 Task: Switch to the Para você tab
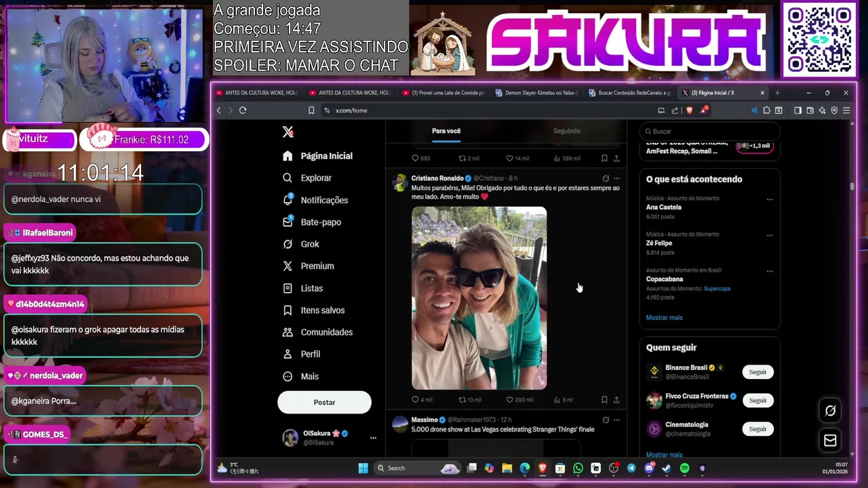pyautogui.click(x=446, y=131)
